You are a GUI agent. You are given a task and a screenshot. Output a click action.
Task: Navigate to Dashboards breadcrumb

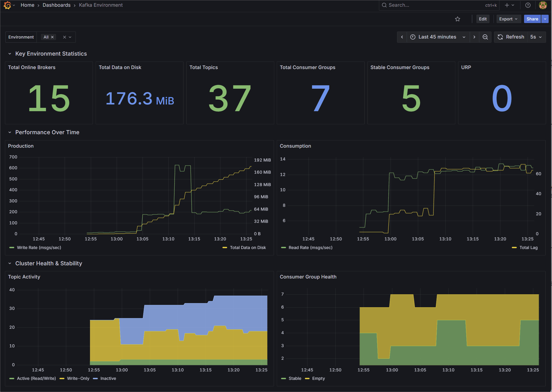click(56, 5)
